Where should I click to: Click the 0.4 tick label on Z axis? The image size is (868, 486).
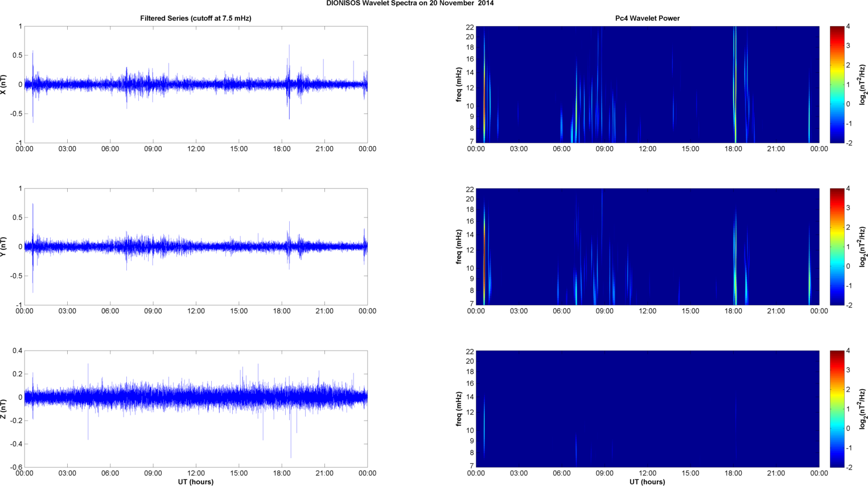pos(17,351)
